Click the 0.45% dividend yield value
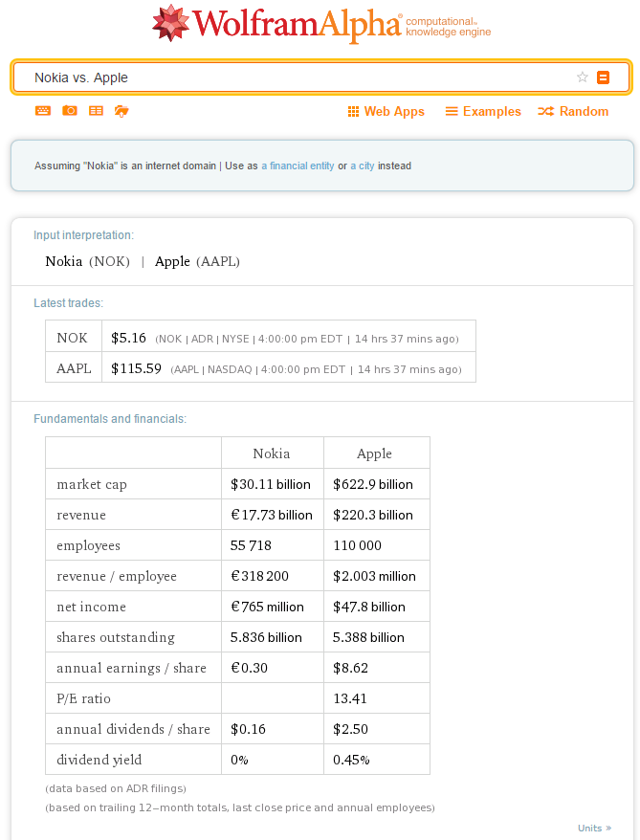Screen dimensions: 640x840 coord(351,760)
